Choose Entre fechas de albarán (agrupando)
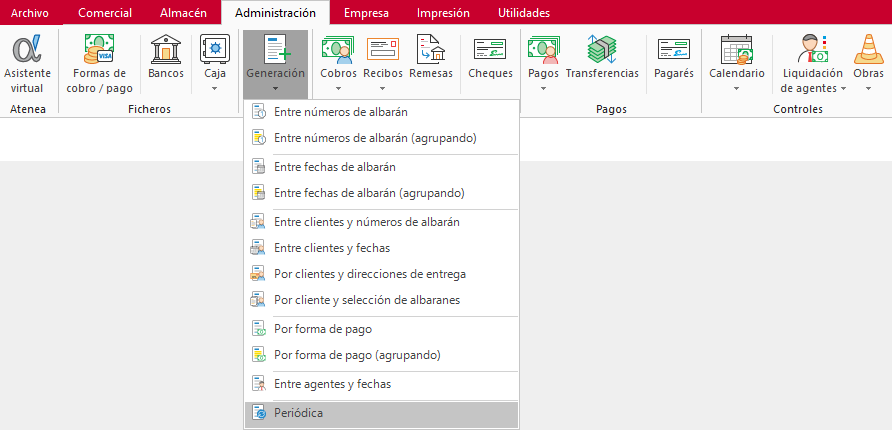This screenshot has height=430, width=892. pyautogui.click(x=382, y=193)
